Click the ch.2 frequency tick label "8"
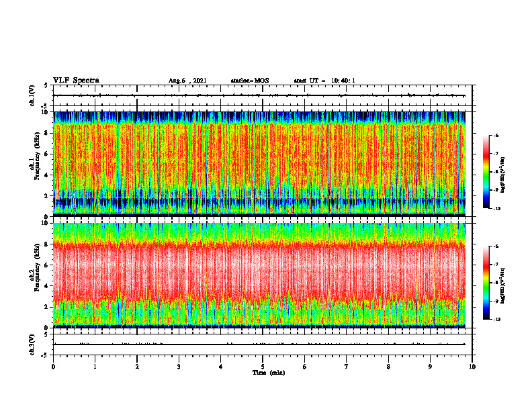Image resolution: width=532 pixels, height=411 pixels. [47, 244]
